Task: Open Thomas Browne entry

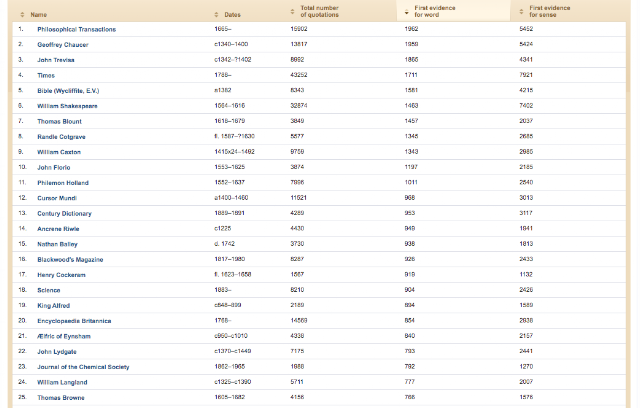Action: click(x=61, y=398)
